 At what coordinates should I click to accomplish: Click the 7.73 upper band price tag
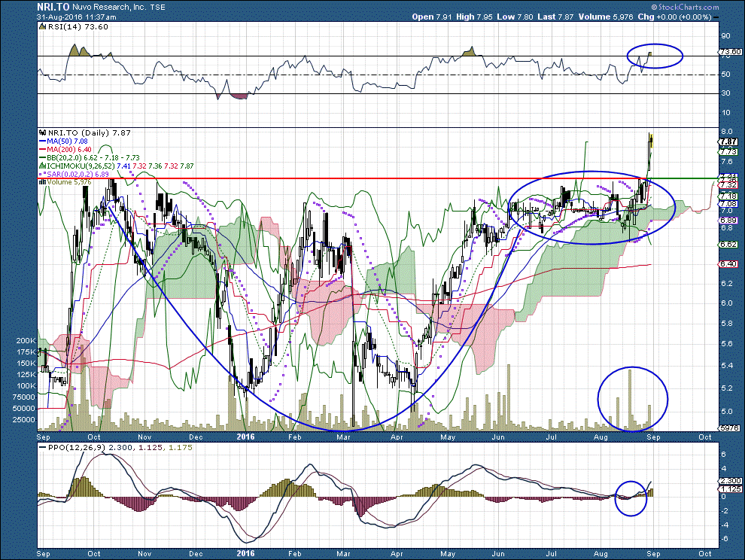(x=728, y=151)
